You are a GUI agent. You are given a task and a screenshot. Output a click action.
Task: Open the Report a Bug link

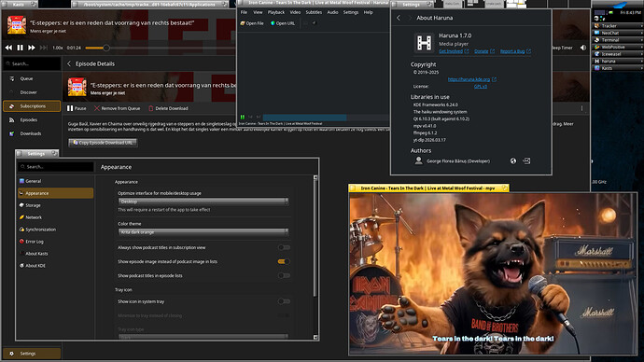pyautogui.click(x=515, y=51)
